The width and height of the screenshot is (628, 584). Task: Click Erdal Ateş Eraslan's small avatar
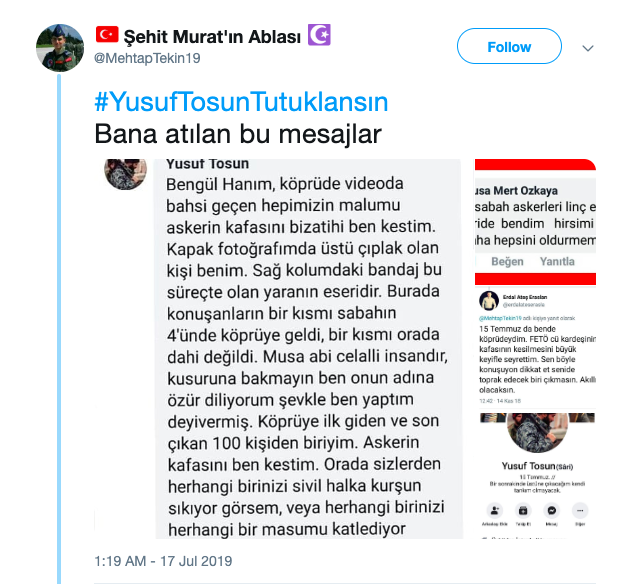click(x=489, y=301)
